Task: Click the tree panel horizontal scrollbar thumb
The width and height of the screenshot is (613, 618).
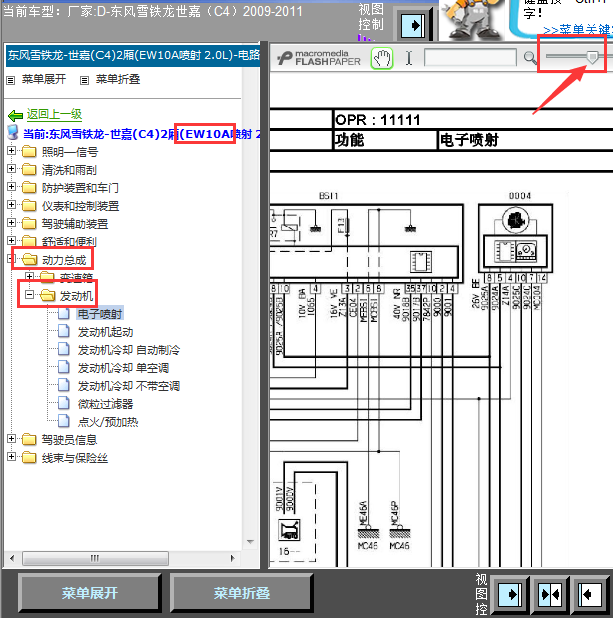Action: pyautogui.click(x=95, y=558)
